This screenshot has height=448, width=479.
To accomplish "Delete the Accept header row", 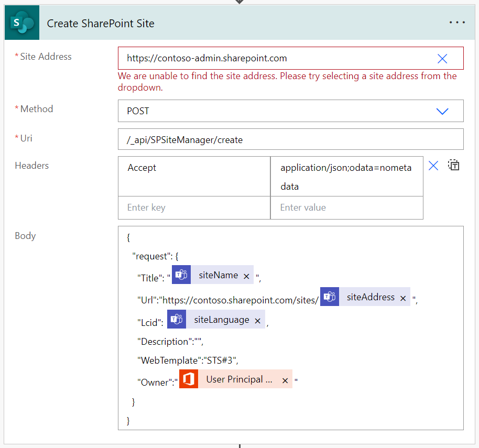I will (x=433, y=166).
